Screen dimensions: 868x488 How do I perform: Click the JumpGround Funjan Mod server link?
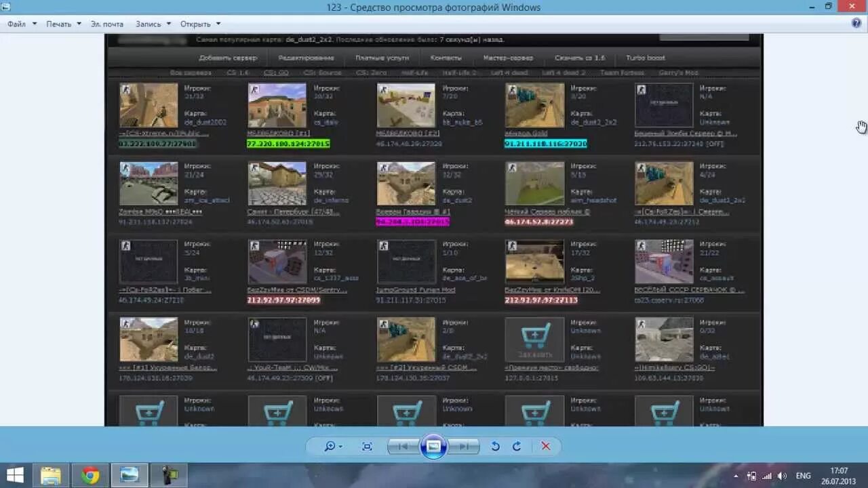[416, 289]
